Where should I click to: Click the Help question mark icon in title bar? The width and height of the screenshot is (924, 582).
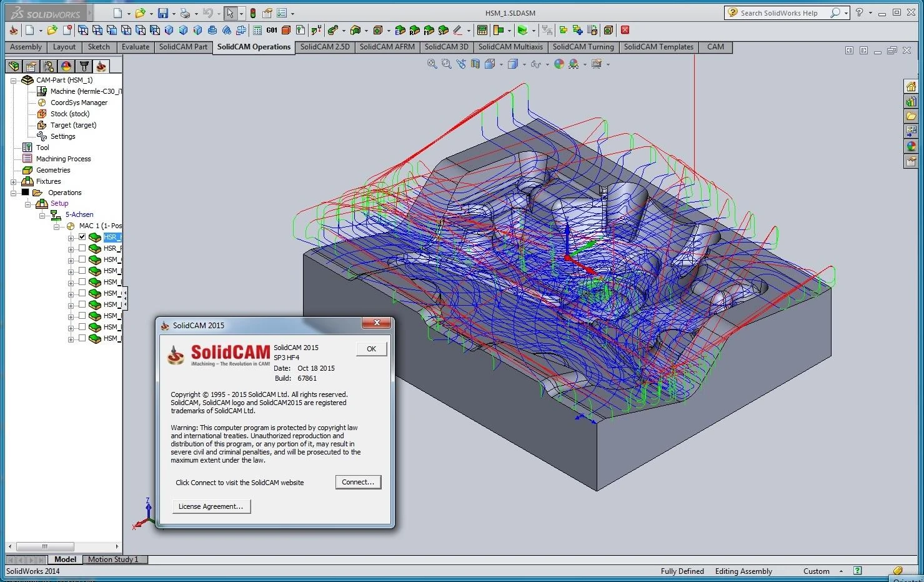pos(859,13)
